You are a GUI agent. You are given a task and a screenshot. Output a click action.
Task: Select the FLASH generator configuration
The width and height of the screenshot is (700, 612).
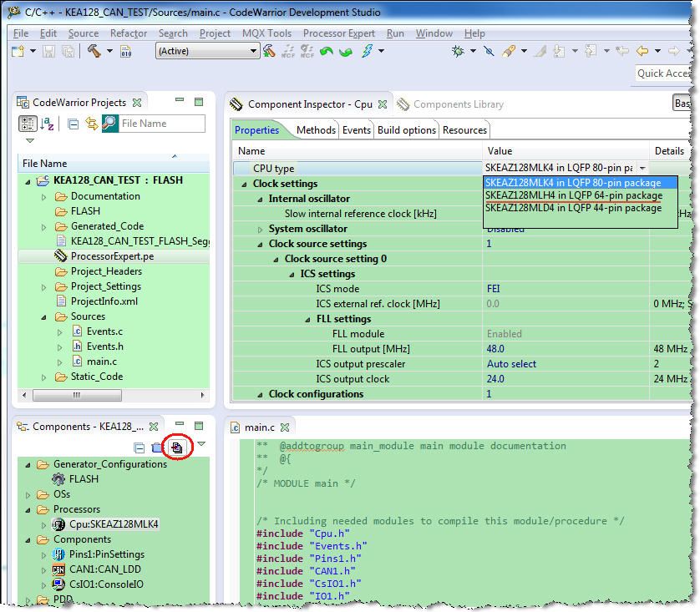(x=84, y=479)
